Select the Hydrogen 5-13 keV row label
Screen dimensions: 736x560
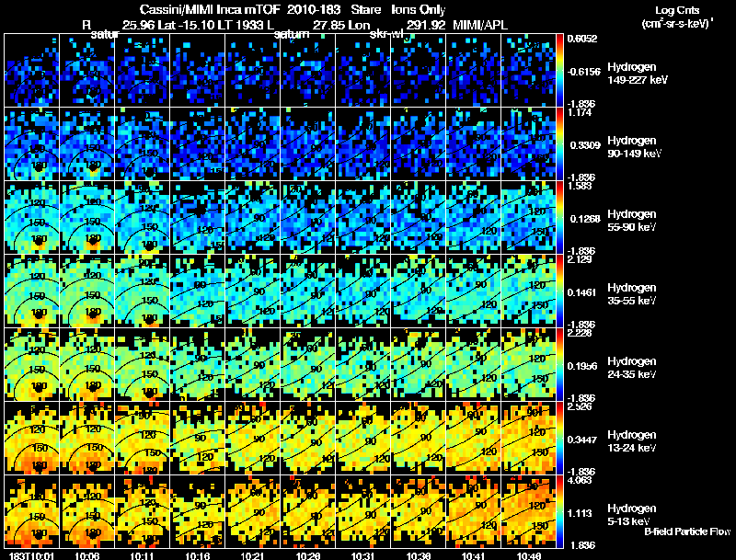pyautogui.click(x=632, y=515)
